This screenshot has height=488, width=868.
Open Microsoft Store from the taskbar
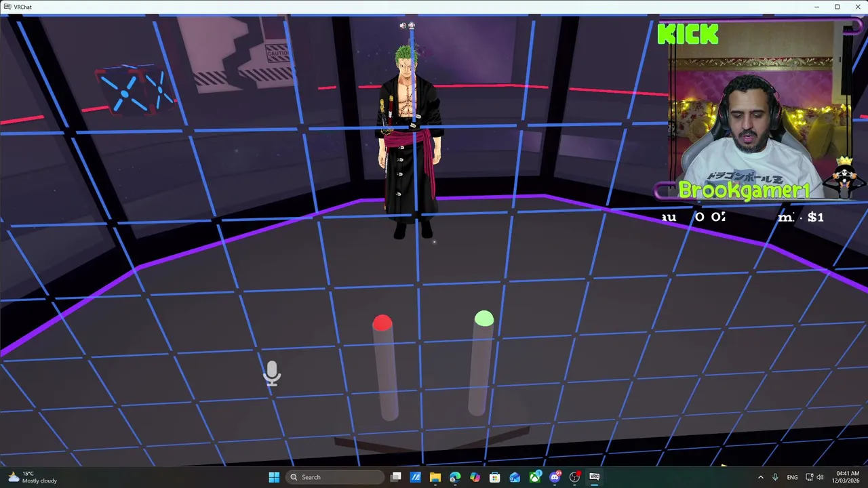tap(495, 477)
